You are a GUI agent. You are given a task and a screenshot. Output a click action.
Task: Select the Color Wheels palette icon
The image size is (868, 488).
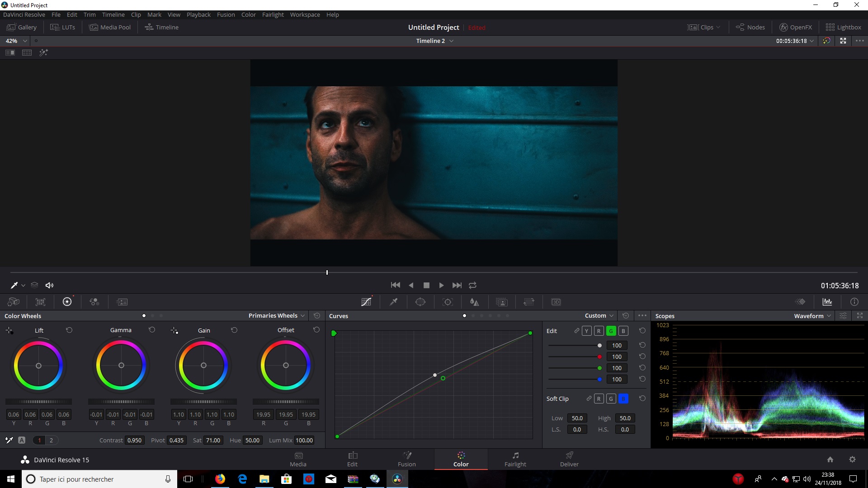[x=67, y=302]
